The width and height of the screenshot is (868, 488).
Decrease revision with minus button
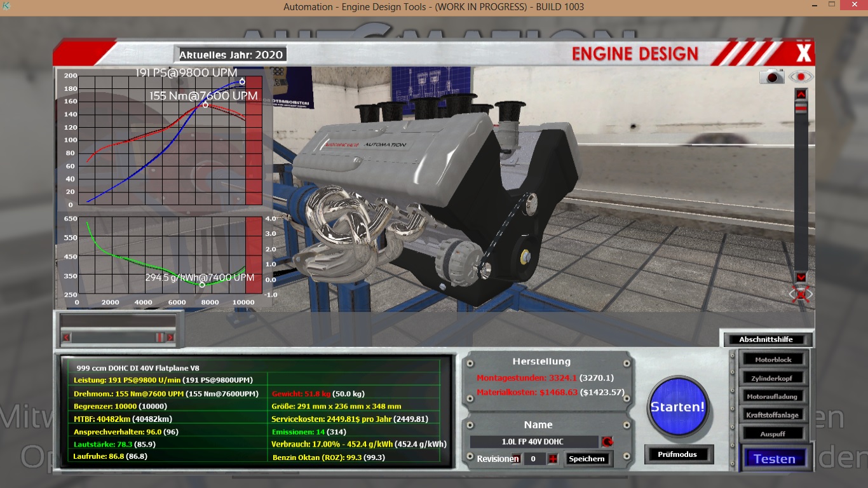[516, 459]
